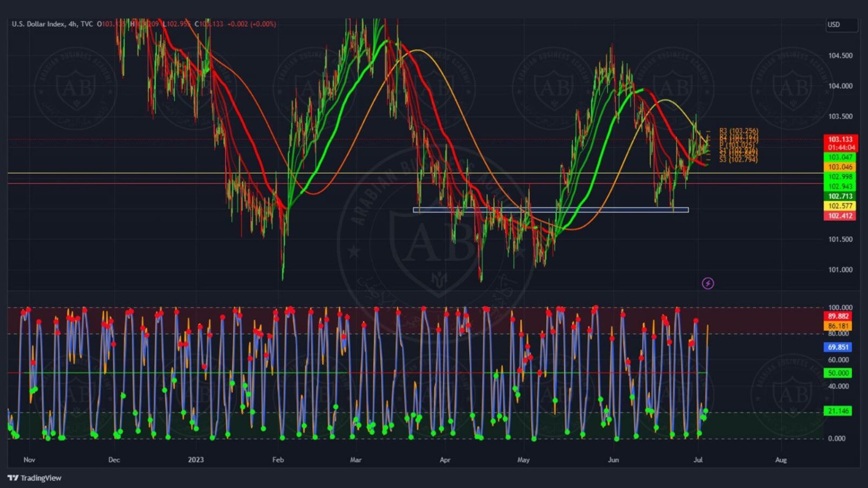Click the dark green 102.713 price label
The image size is (868, 488).
click(x=840, y=196)
